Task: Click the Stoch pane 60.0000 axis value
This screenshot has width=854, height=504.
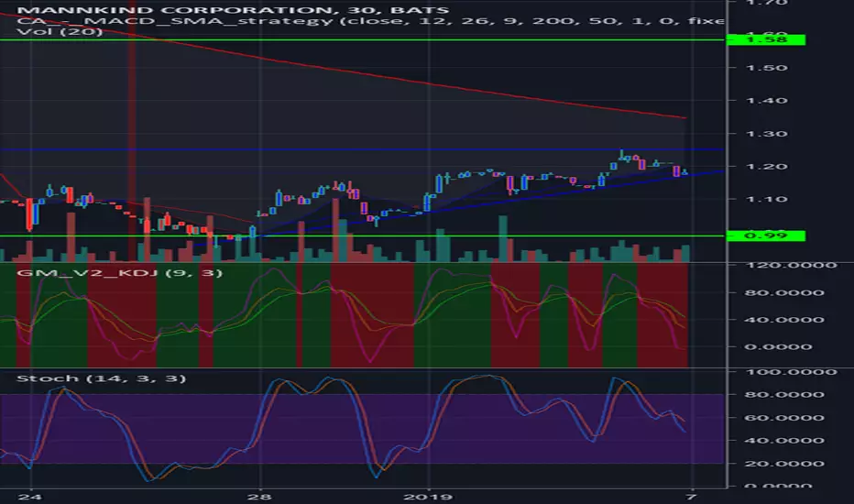Action: coord(783,418)
